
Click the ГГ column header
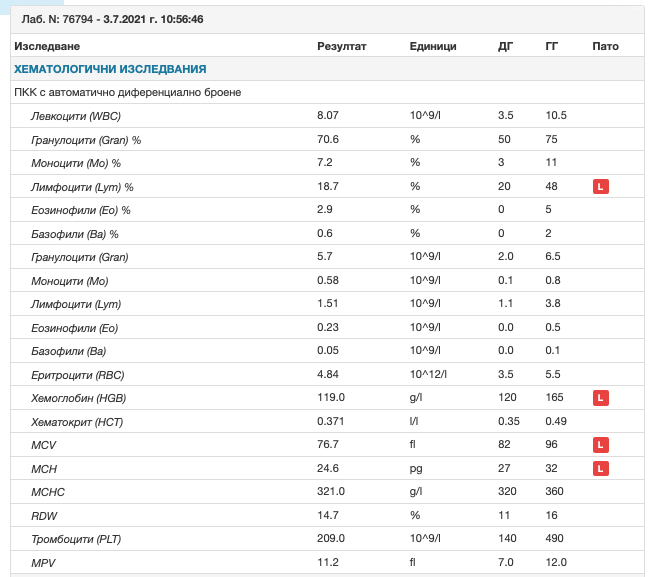coord(552,46)
